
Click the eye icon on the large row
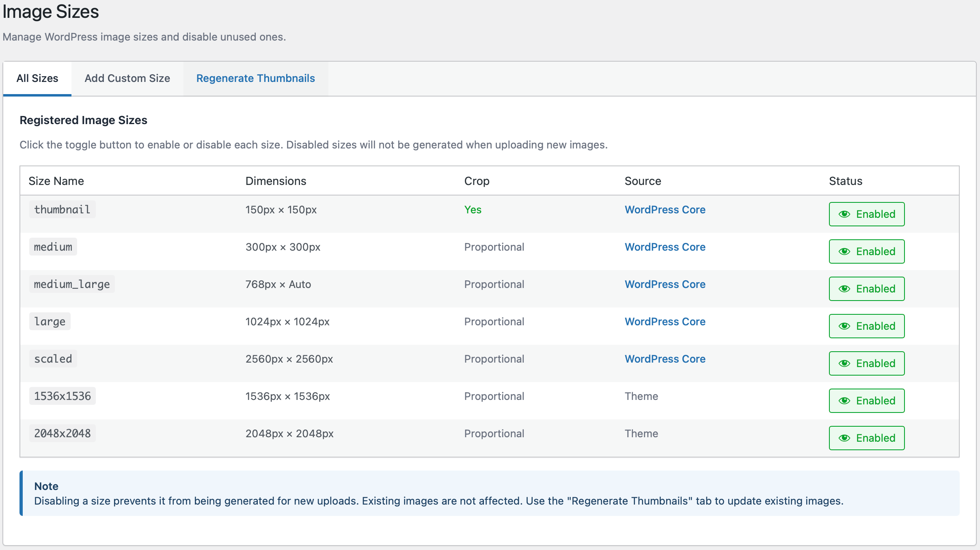click(x=845, y=326)
